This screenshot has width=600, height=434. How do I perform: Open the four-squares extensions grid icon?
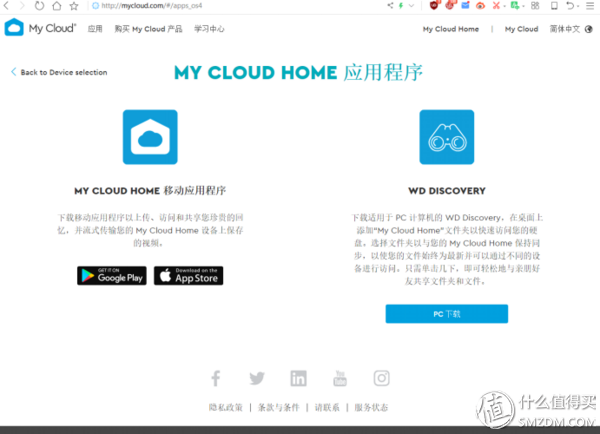pos(535,5)
